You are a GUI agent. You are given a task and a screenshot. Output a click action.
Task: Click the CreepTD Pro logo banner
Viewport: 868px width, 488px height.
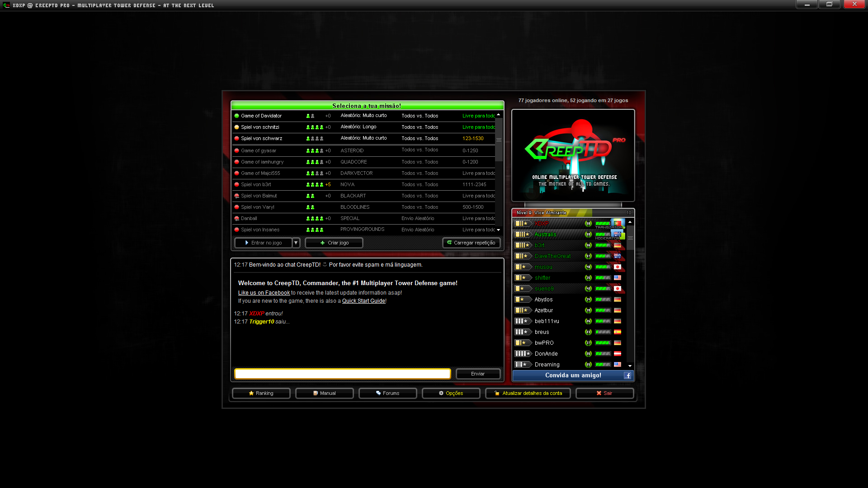point(573,155)
